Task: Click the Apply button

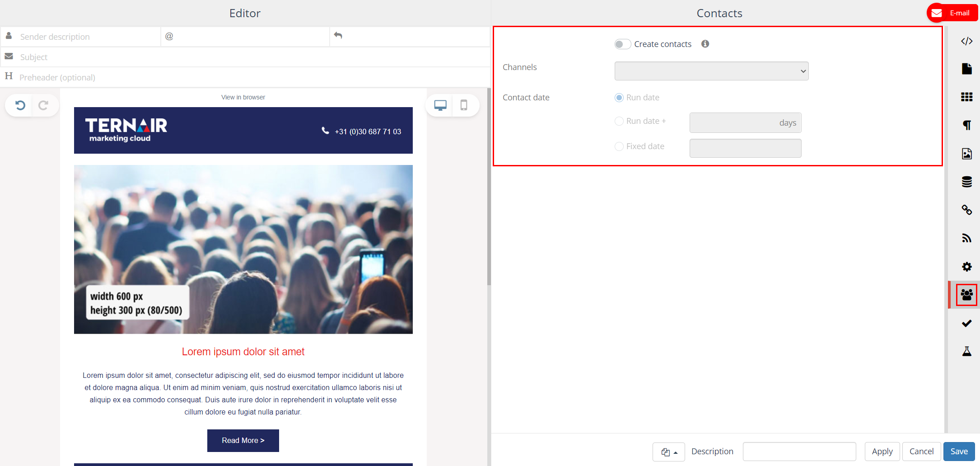Action: coord(882,452)
